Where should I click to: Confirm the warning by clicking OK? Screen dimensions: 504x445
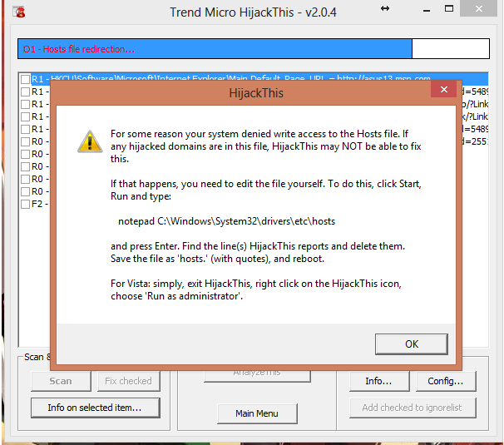pos(412,344)
